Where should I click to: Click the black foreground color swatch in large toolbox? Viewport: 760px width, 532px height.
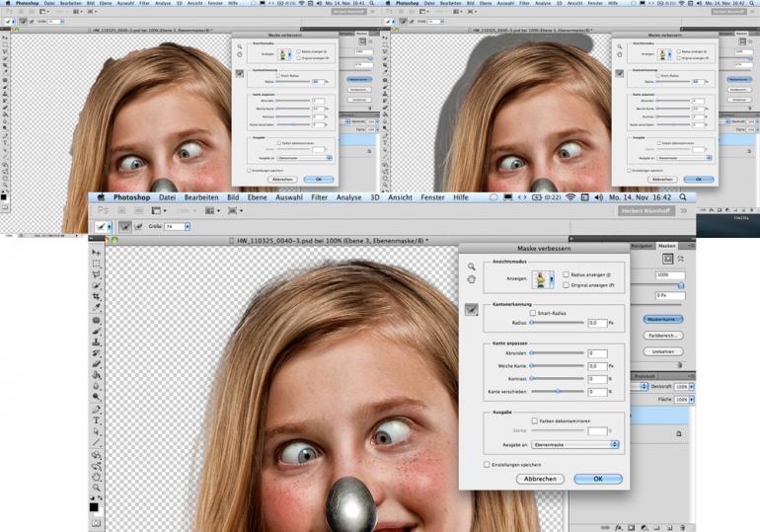(x=94, y=506)
